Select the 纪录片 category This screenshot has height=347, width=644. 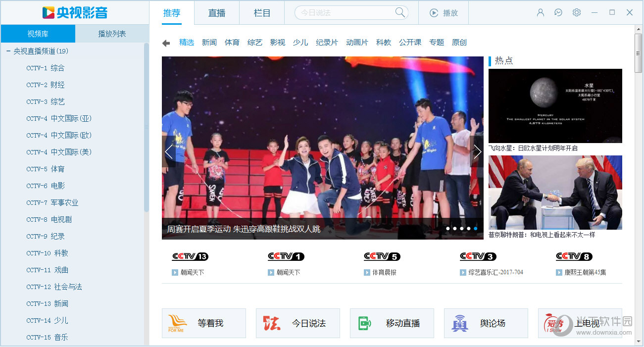tap(327, 43)
